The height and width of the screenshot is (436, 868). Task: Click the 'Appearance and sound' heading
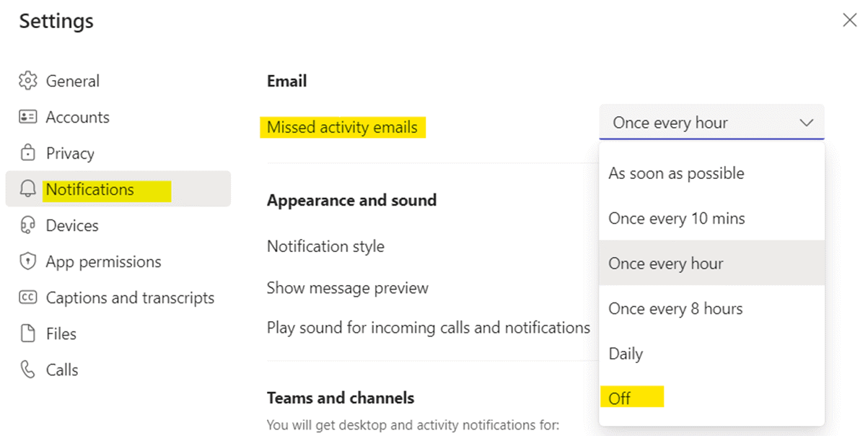[352, 200]
